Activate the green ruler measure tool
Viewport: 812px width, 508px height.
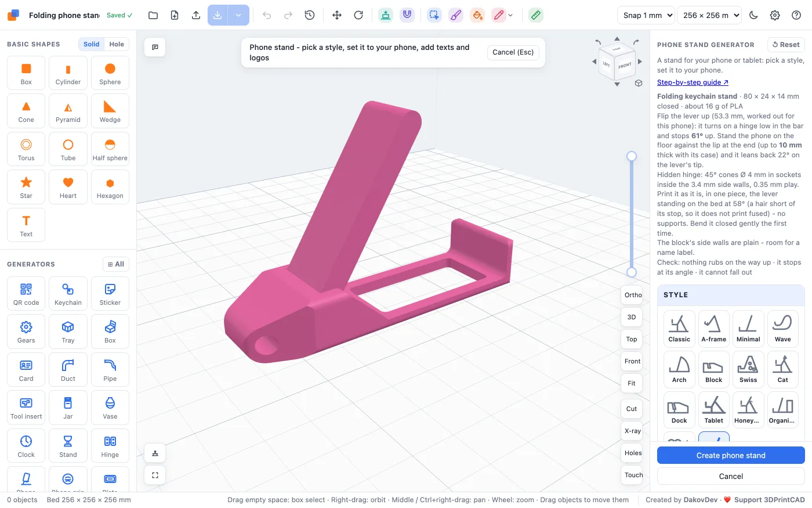click(536, 15)
